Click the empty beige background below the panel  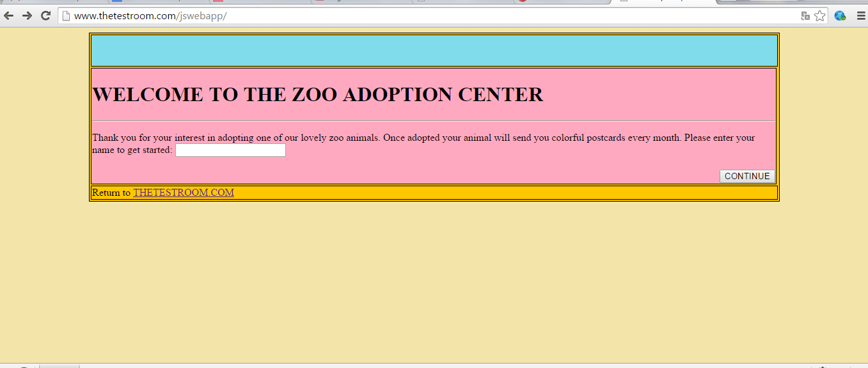[434, 282]
